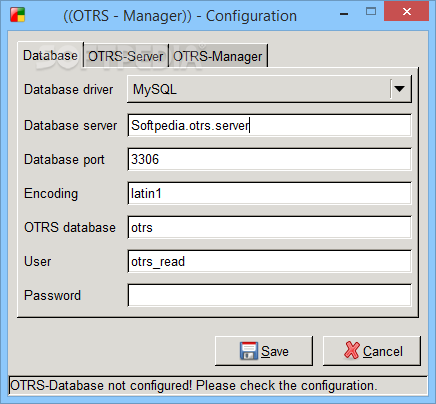Select the OTRS database input field
436x404 pixels.
(x=269, y=227)
